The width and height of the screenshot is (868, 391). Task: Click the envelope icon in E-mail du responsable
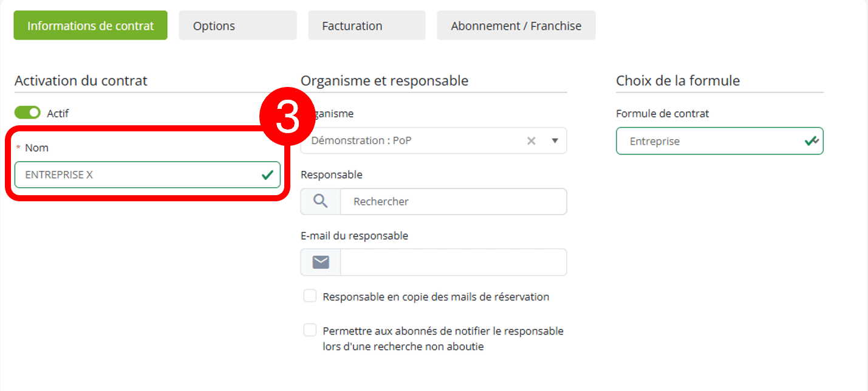[x=321, y=262]
